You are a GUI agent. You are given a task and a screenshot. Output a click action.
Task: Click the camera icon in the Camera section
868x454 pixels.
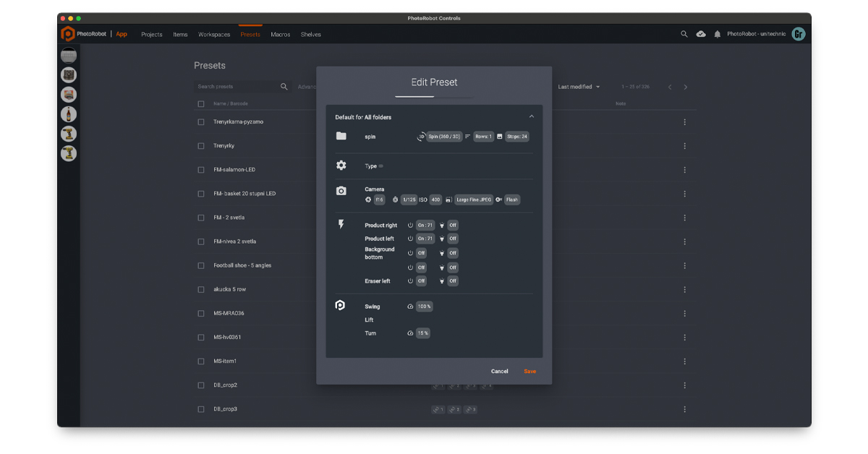[x=341, y=190]
